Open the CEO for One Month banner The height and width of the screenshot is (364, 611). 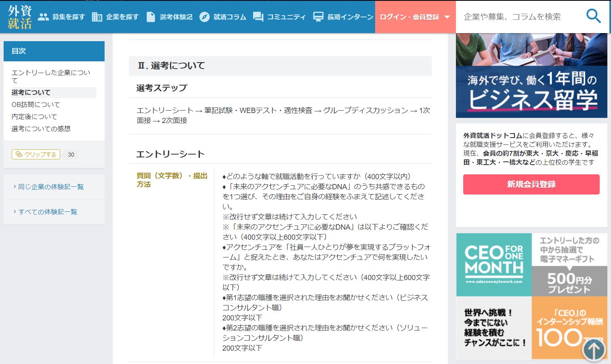click(531, 296)
